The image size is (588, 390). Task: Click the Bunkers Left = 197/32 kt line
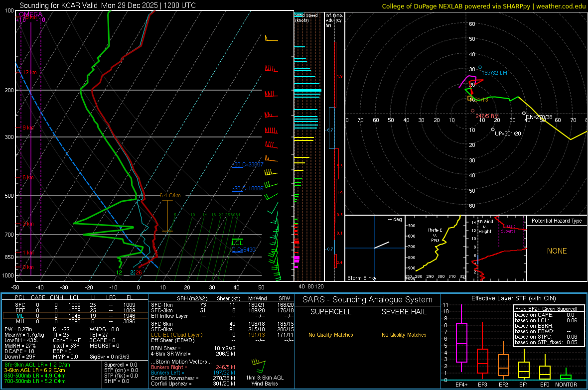click(193, 373)
